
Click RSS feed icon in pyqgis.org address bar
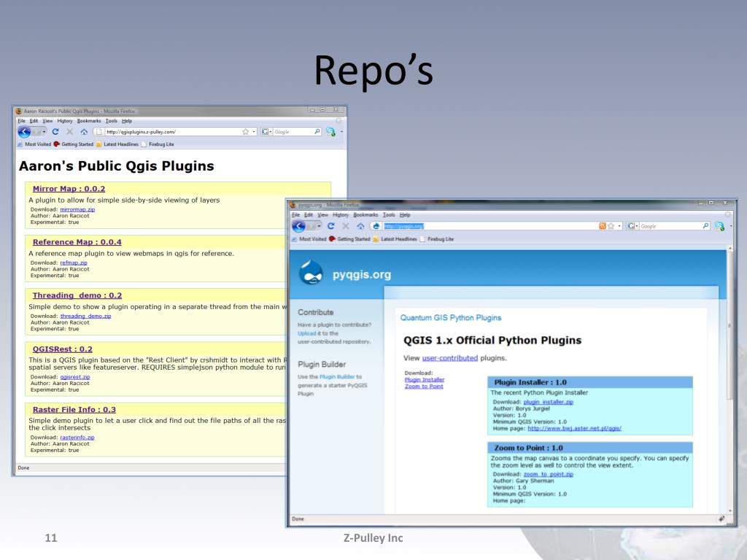click(x=602, y=226)
